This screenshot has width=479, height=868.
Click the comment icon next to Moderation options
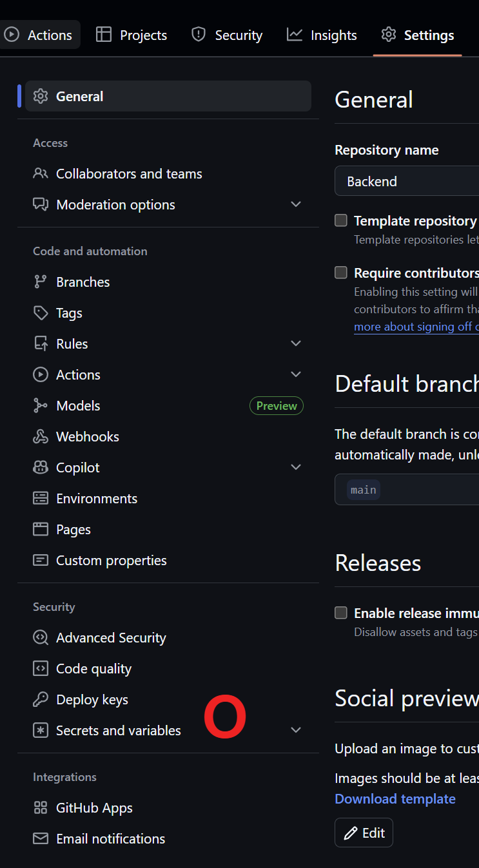tap(41, 205)
